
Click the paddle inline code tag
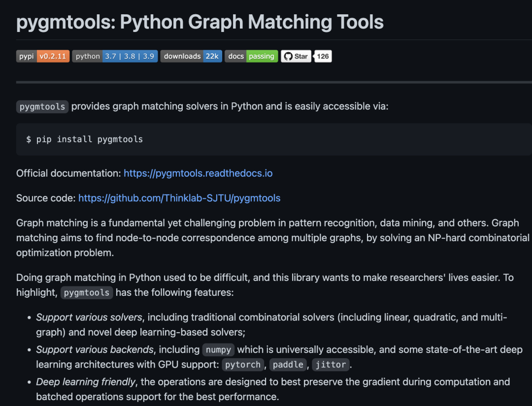point(288,365)
